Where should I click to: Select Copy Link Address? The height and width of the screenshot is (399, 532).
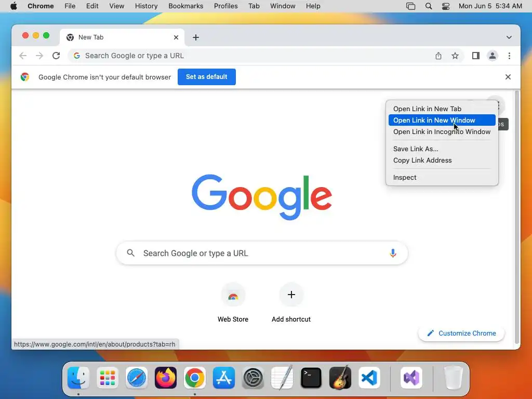coord(442,160)
